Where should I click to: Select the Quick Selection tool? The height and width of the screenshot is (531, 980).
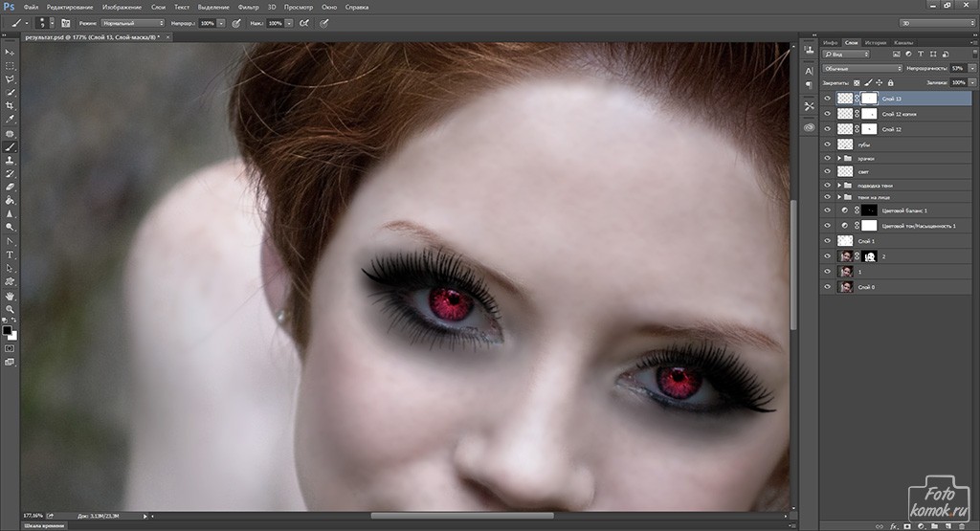click(10, 93)
